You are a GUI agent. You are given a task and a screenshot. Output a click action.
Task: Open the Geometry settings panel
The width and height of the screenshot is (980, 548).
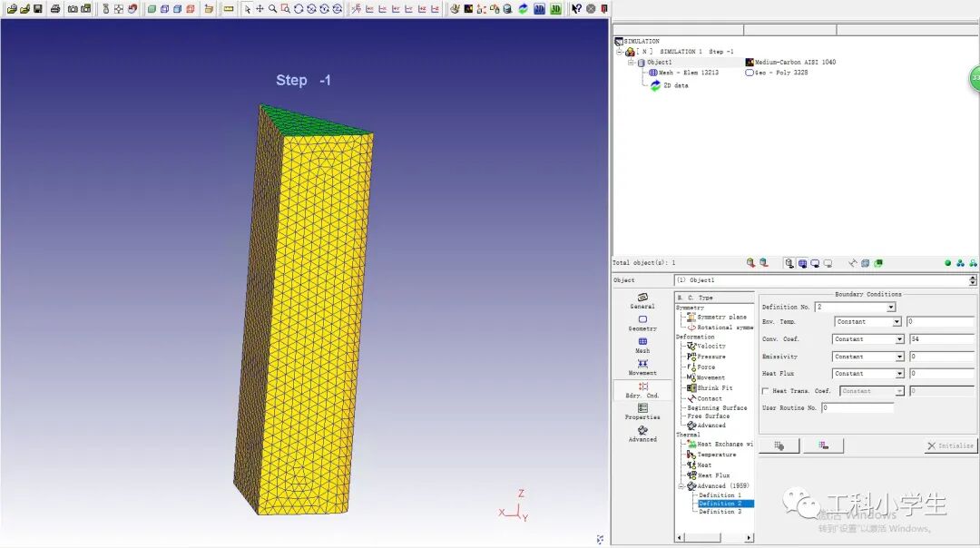click(x=642, y=323)
